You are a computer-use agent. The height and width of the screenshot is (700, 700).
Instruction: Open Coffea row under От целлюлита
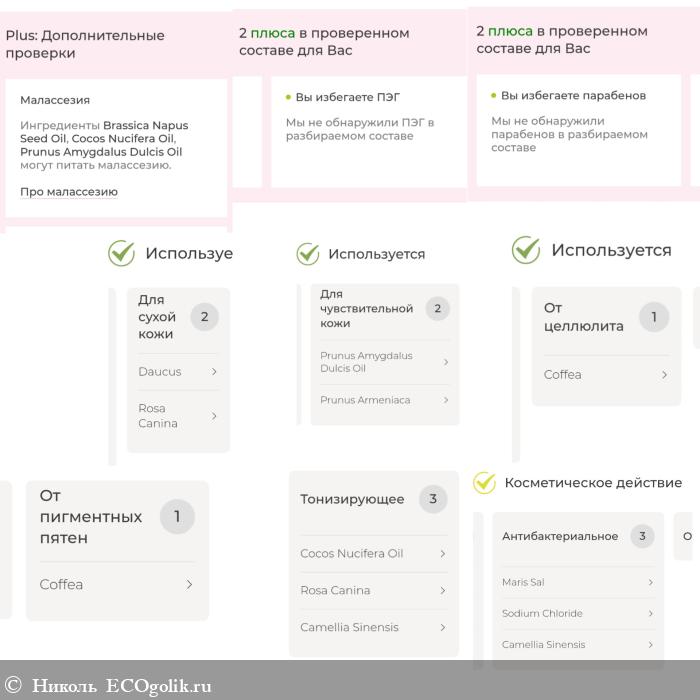click(664, 375)
